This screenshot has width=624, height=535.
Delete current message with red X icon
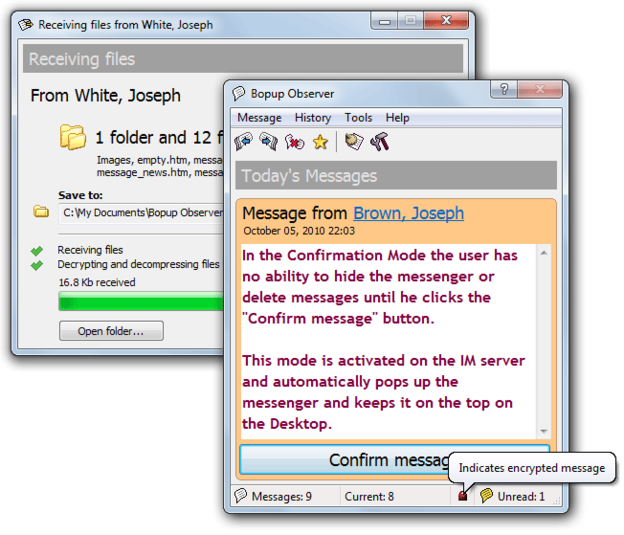[x=294, y=142]
